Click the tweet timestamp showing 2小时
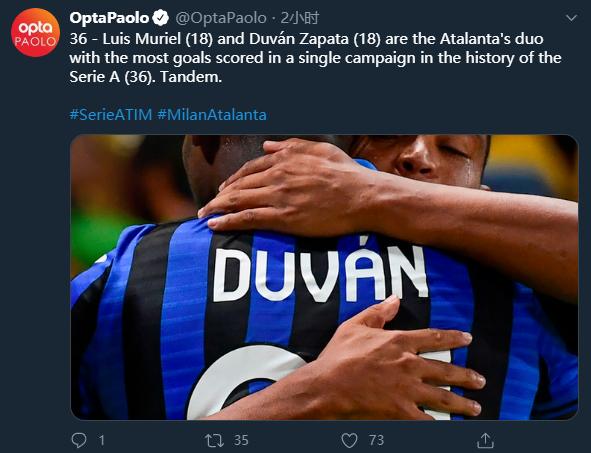The height and width of the screenshot is (453, 591). coord(300,18)
